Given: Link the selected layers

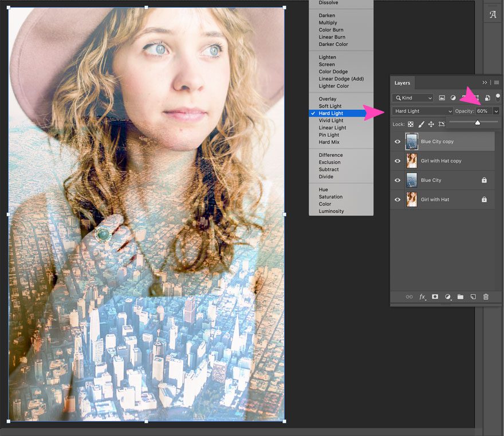Looking at the screenshot, I should (x=409, y=296).
